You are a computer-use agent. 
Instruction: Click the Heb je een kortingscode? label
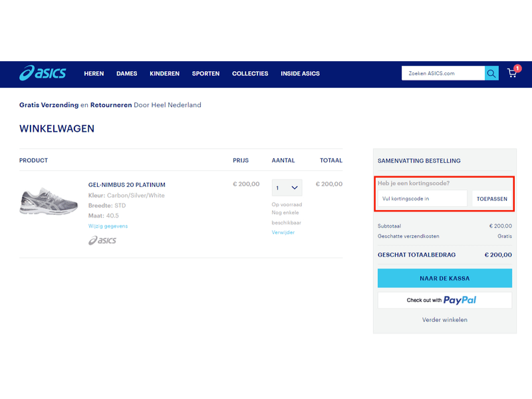[414, 184]
